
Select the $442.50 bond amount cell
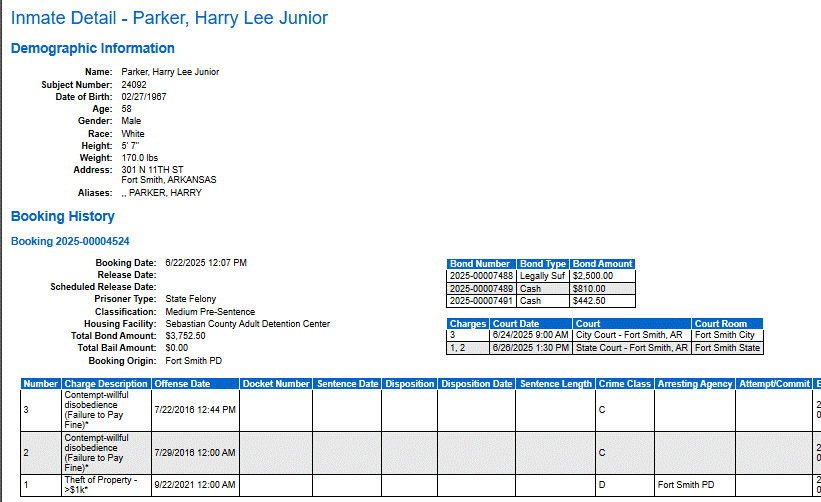coord(603,301)
